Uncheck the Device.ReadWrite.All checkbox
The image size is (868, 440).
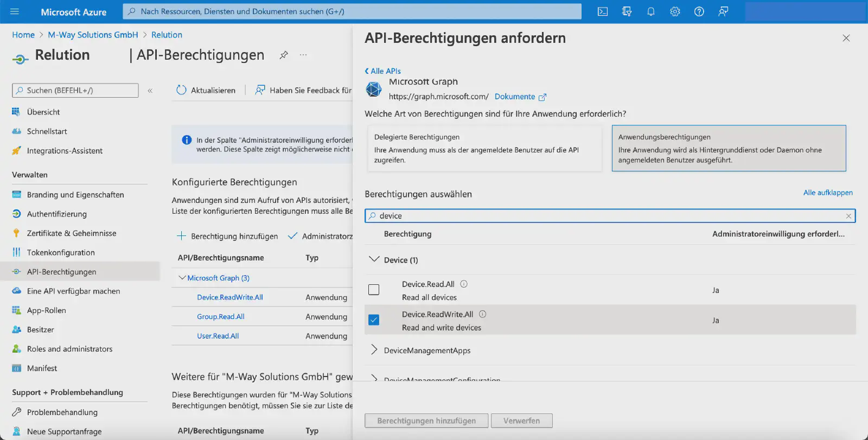[374, 320]
